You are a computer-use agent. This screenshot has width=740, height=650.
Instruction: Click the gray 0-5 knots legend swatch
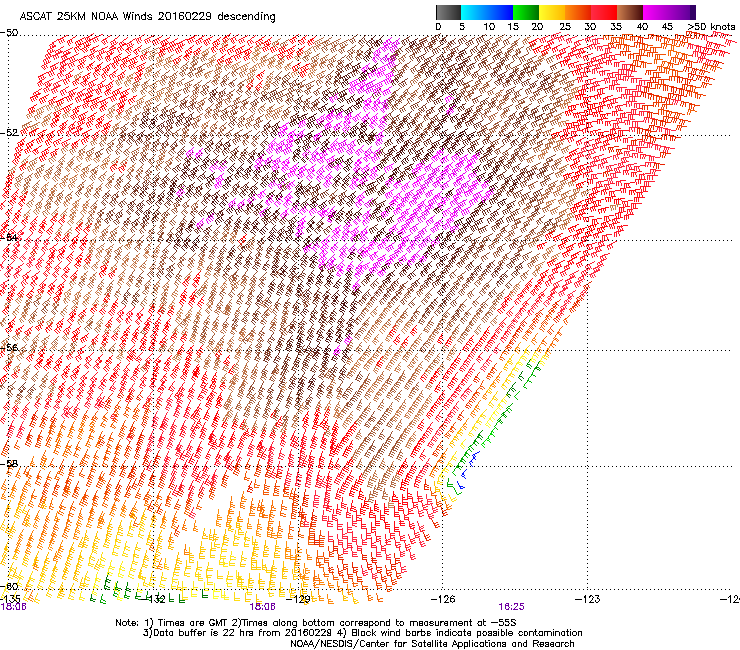[x=448, y=12]
